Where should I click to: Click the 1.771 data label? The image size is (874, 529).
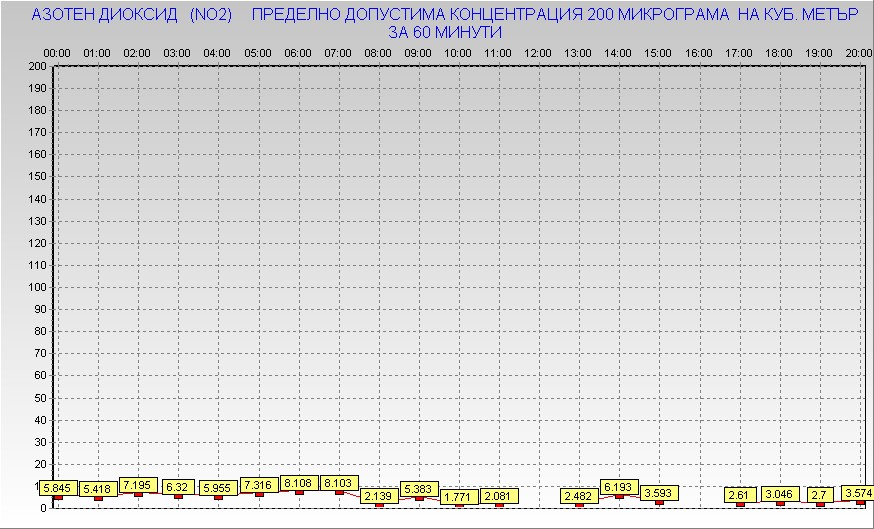[459, 497]
